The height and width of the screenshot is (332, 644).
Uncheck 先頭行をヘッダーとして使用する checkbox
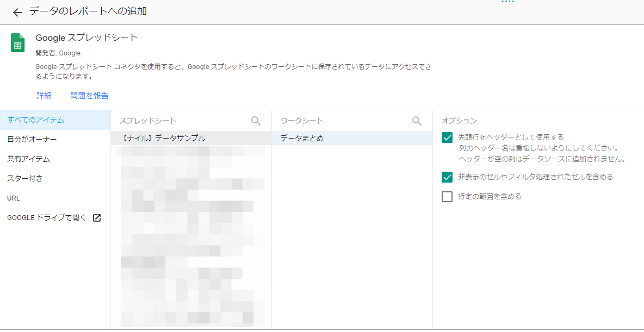(x=447, y=137)
